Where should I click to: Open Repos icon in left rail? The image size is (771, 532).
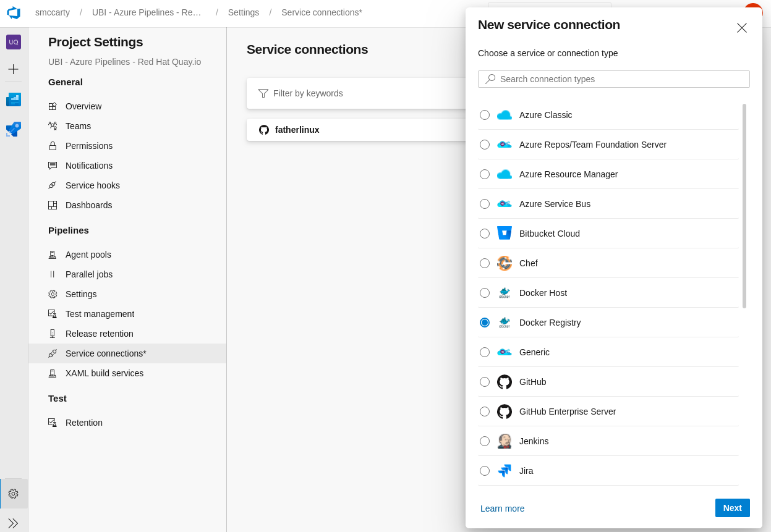click(x=14, y=129)
